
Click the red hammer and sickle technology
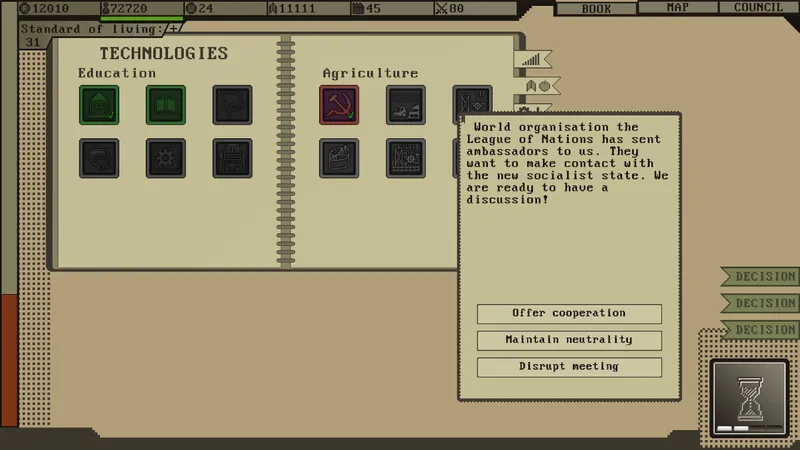point(339,105)
